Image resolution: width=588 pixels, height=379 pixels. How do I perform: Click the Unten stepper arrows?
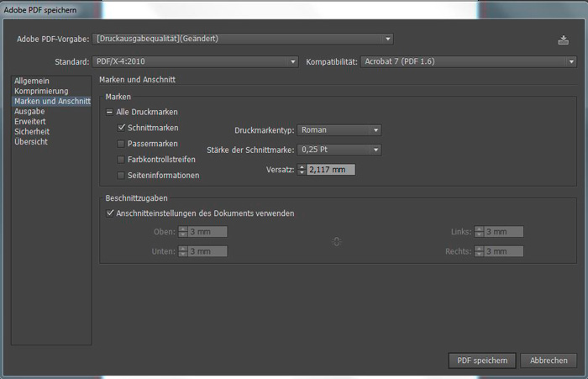[x=183, y=251]
